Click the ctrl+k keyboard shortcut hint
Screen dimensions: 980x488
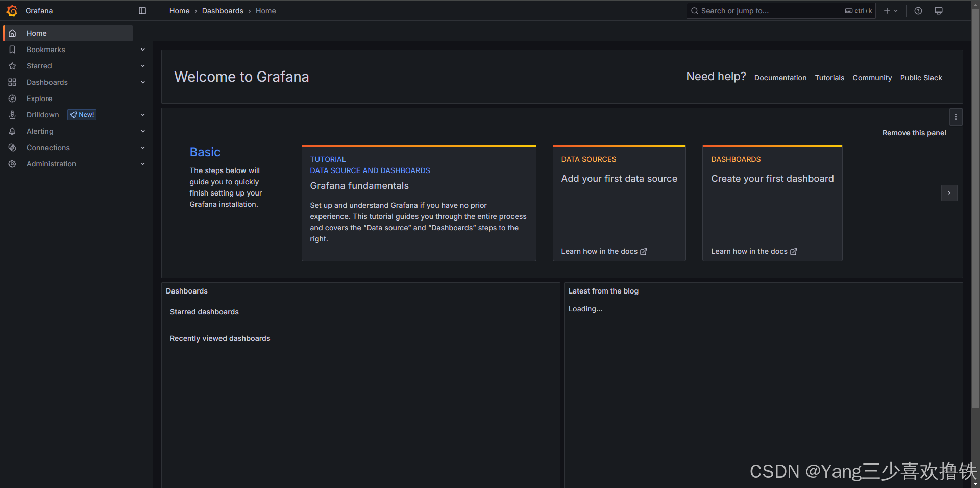(859, 11)
